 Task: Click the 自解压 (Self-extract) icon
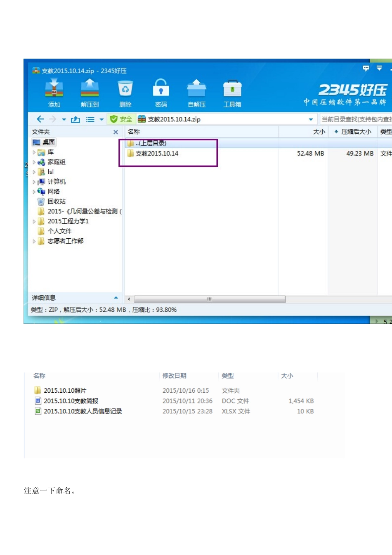(196, 93)
